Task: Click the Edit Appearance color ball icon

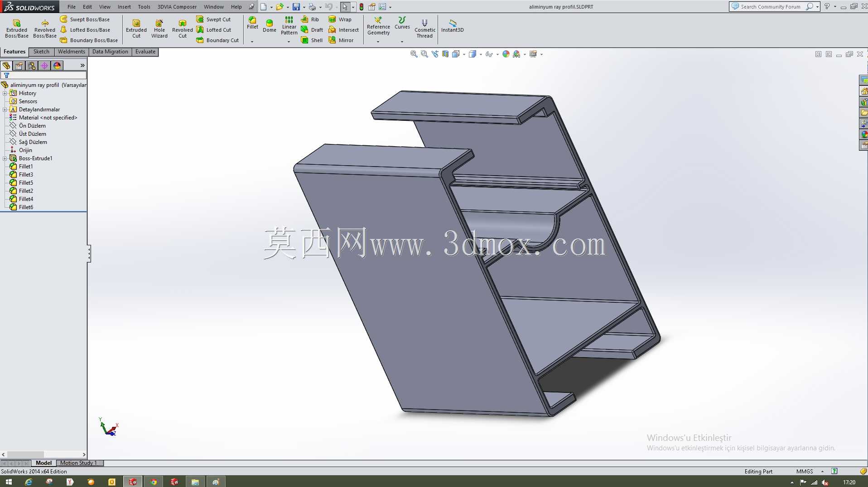Action: coord(506,54)
